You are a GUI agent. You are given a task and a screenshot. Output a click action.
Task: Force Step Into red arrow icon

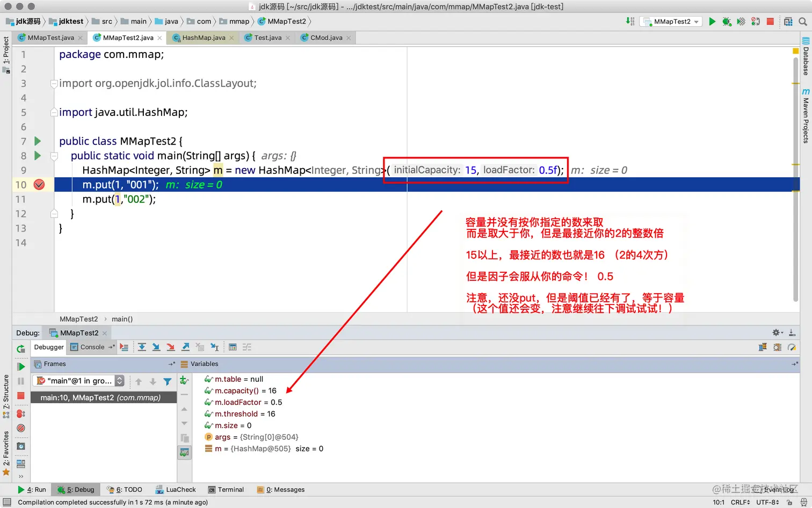pyautogui.click(x=171, y=347)
